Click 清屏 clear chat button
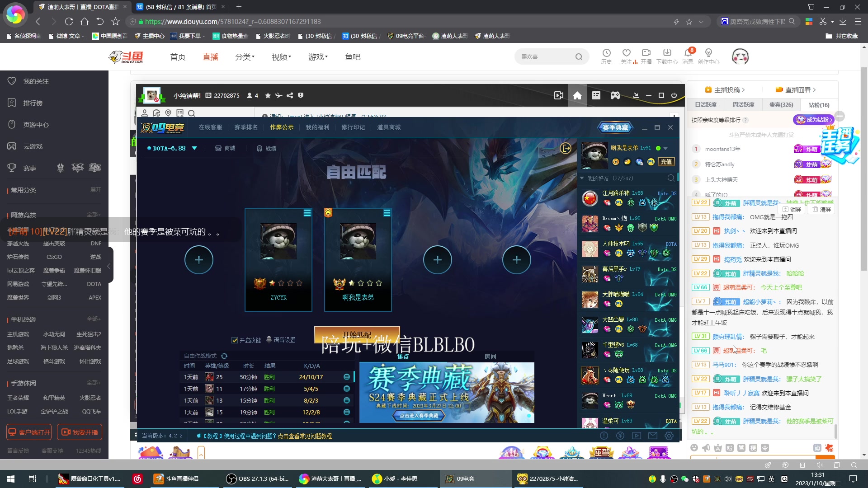The height and width of the screenshot is (488, 868). click(821, 209)
